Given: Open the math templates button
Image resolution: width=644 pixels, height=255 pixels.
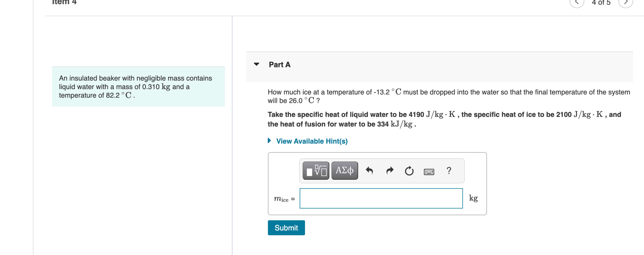Looking at the screenshot, I should tap(316, 171).
